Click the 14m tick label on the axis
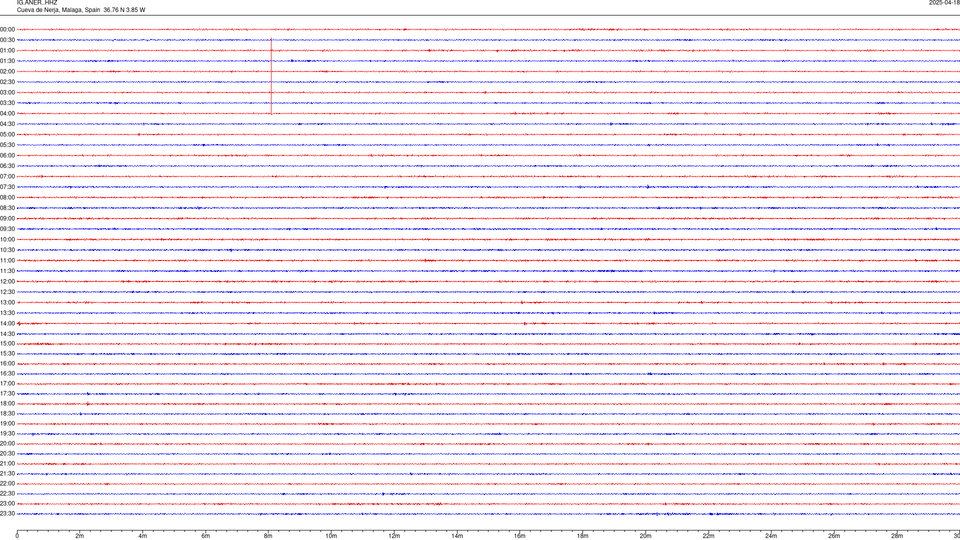This screenshot has width=960, height=540. 457,536
